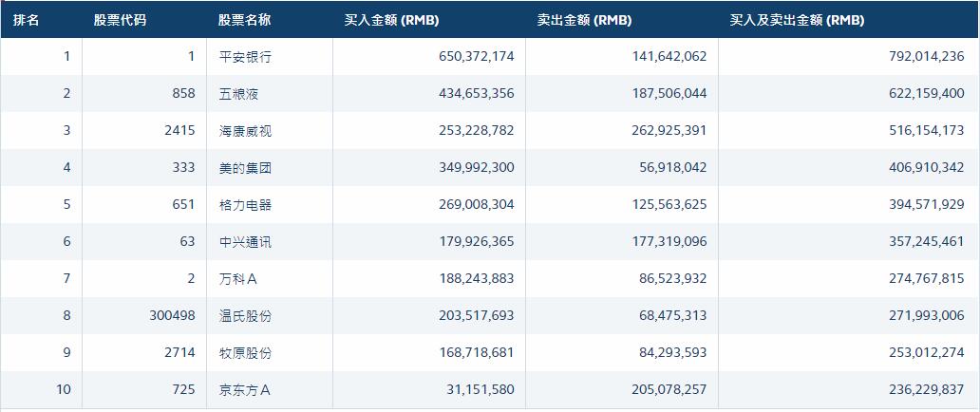Click buy amount 349,992,300

pos(477,167)
